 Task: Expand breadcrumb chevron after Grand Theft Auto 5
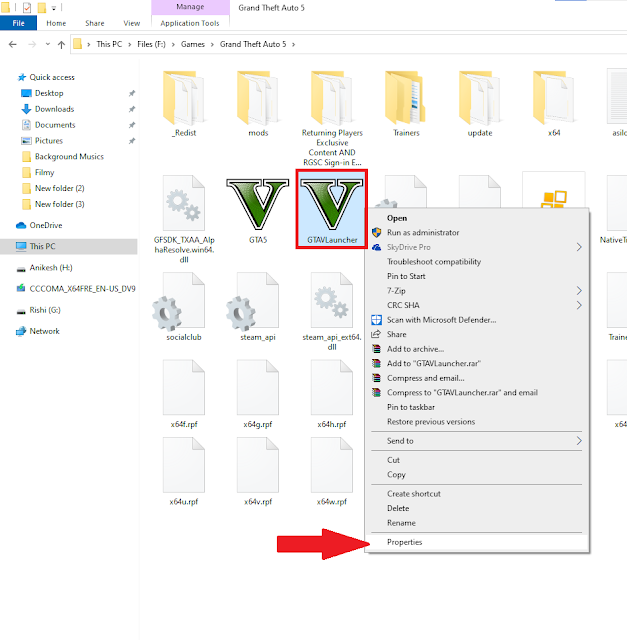(293, 44)
